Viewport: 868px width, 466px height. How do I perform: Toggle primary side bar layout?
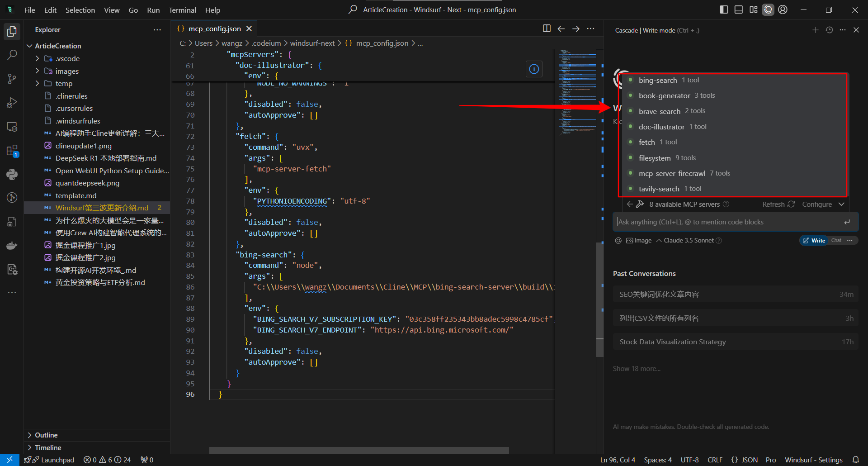tap(724, 10)
